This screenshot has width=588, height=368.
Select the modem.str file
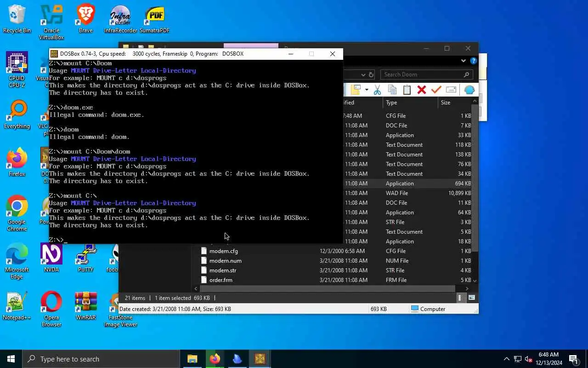[x=222, y=270]
